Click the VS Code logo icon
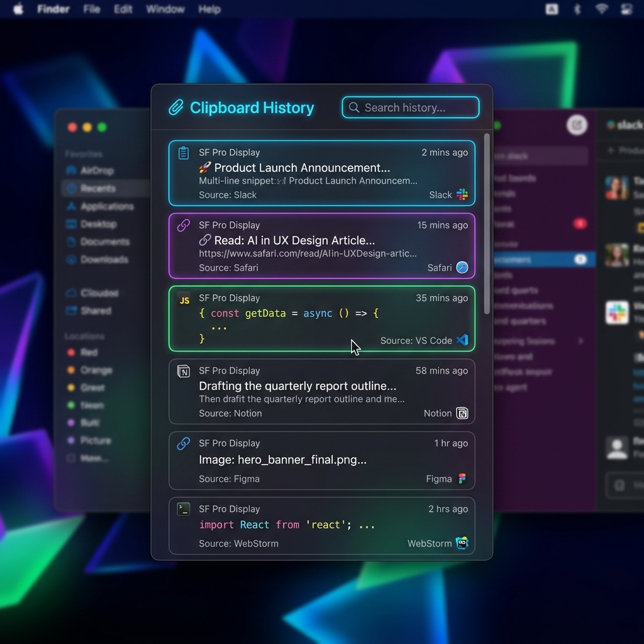Viewport: 644px width, 644px height. click(x=462, y=340)
